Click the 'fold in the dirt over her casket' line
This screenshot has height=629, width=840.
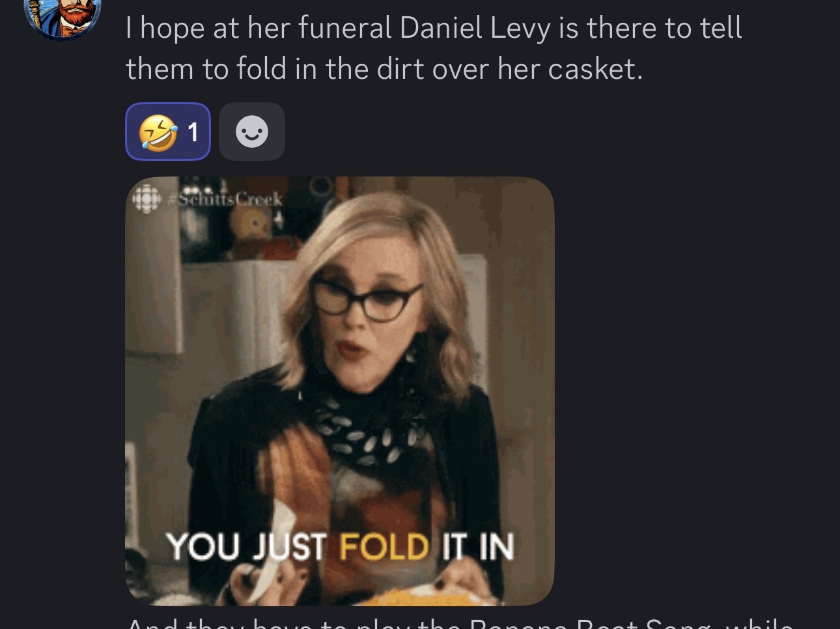(384, 69)
